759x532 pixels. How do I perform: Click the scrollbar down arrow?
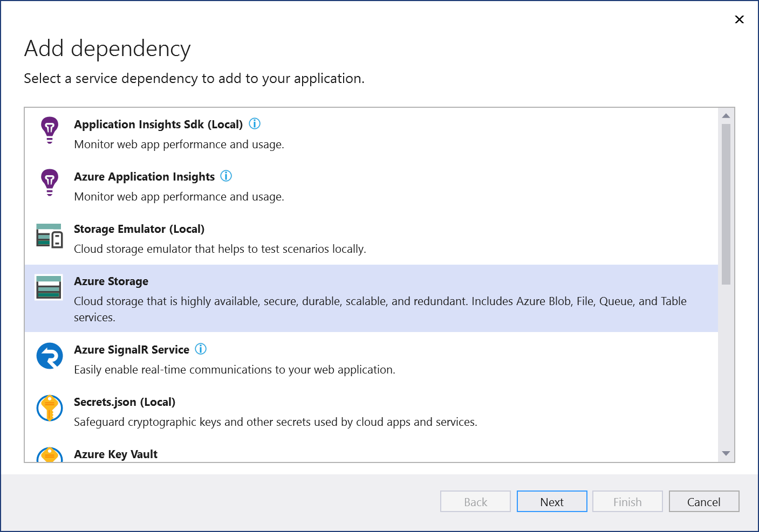point(726,454)
